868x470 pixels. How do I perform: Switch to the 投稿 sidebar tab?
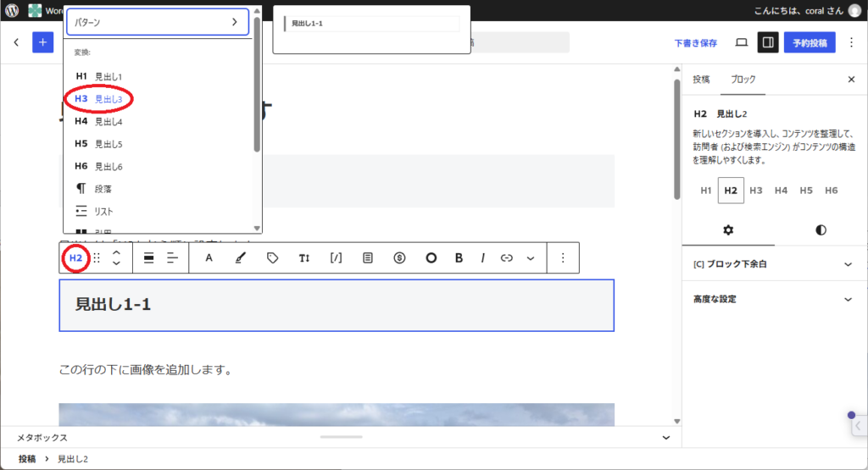[701, 80]
